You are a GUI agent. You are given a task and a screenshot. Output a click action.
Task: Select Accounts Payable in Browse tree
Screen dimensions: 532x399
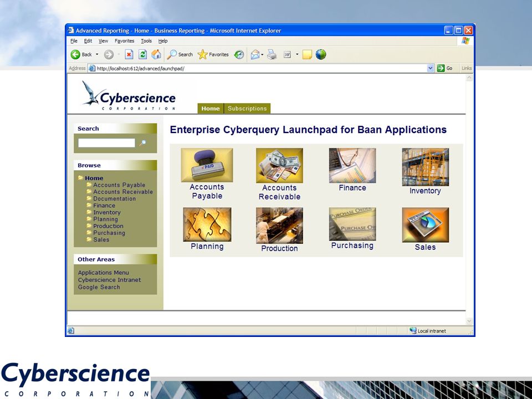[119, 185]
